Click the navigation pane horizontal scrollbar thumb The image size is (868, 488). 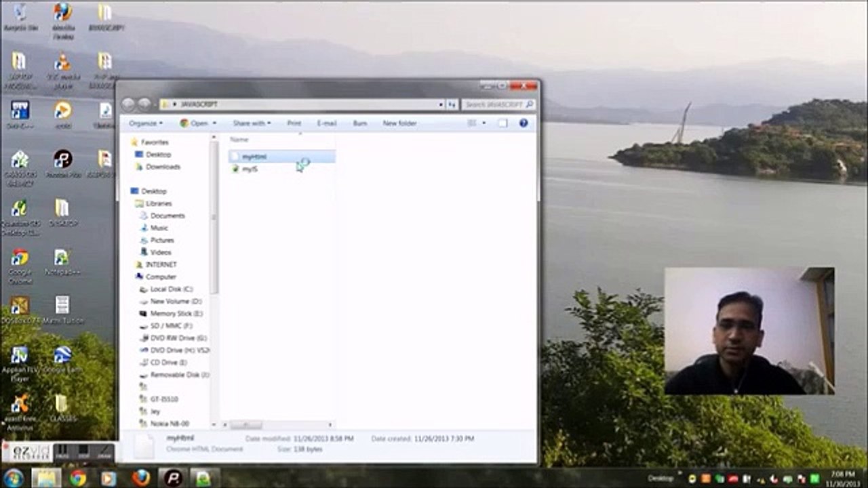246,425
